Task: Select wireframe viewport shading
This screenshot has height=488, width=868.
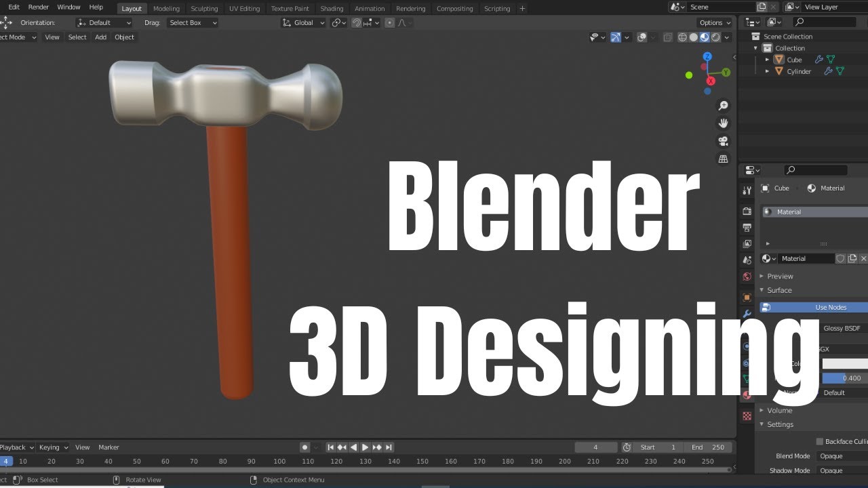Action: [683, 37]
